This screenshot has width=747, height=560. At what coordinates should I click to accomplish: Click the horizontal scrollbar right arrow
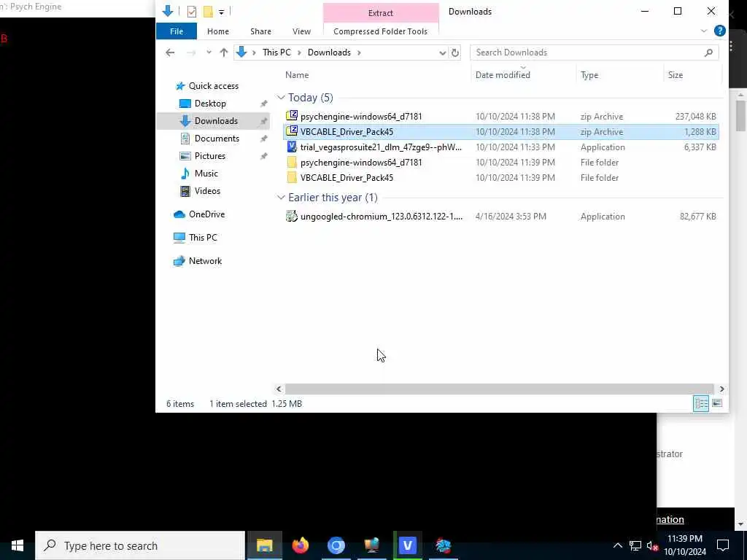[721, 389]
